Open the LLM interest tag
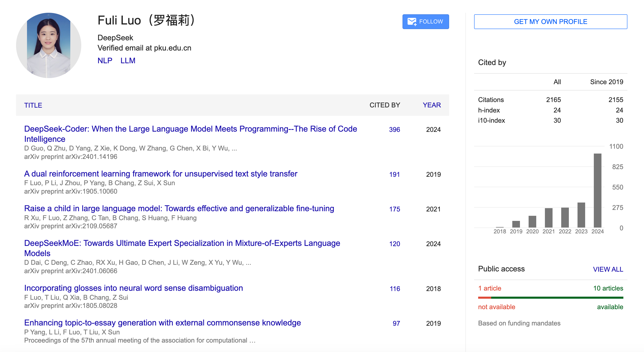Image resolution: width=644 pixels, height=352 pixels. [128, 61]
